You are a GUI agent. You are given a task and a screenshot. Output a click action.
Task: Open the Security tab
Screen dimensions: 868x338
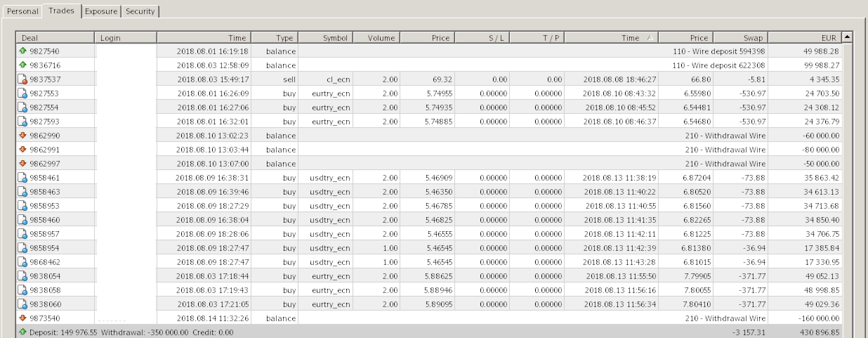click(140, 11)
